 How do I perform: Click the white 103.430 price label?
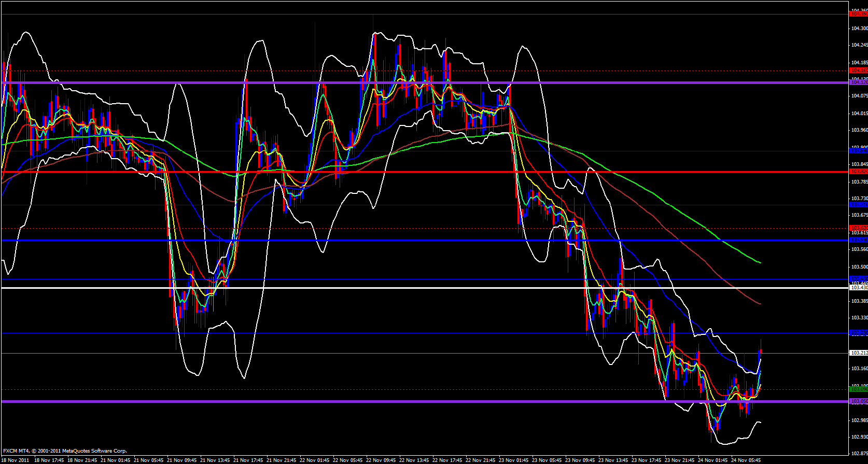click(x=858, y=288)
